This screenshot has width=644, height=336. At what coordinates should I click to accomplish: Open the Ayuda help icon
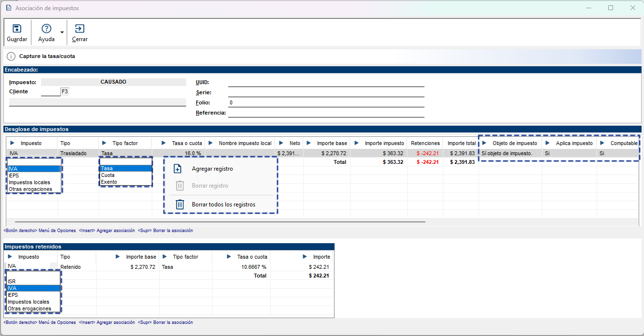click(46, 29)
